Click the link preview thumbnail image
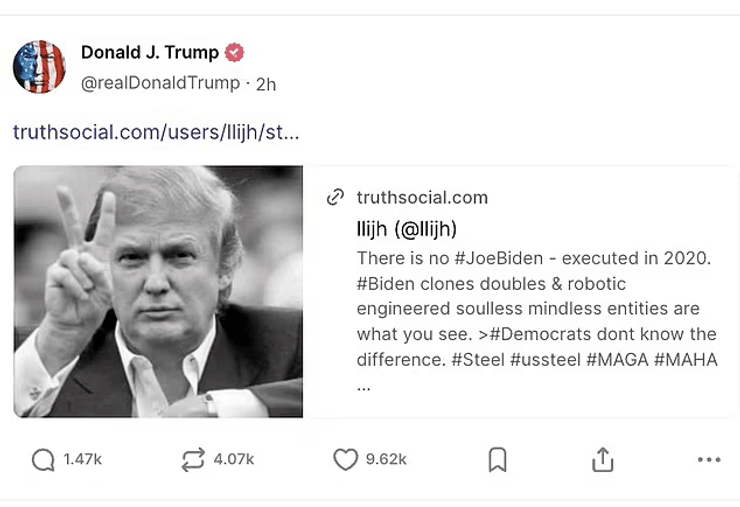Screen dimensions: 740x507 click(158, 291)
